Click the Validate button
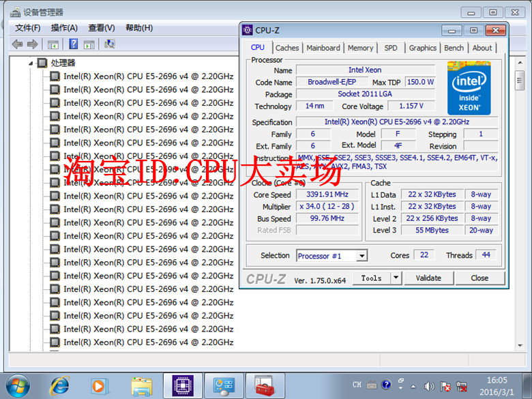532x399 pixels. click(x=428, y=278)
